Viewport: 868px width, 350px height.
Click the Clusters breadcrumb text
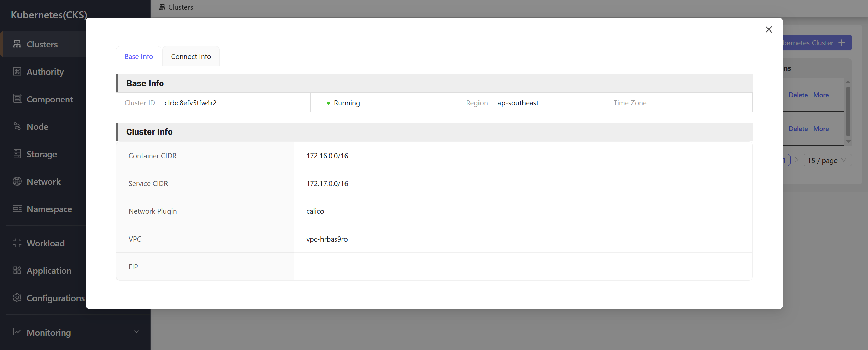[x=181, y=7]
